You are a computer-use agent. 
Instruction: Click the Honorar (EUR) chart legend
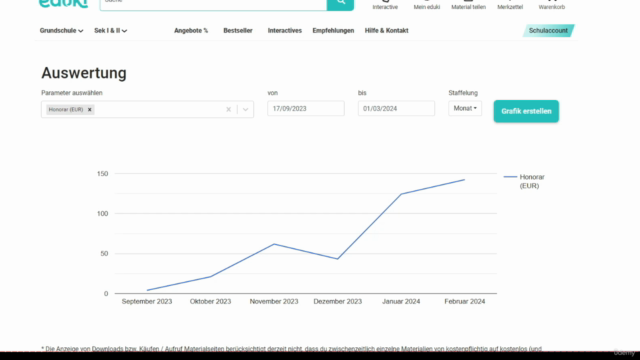click(x=524, y=181)
